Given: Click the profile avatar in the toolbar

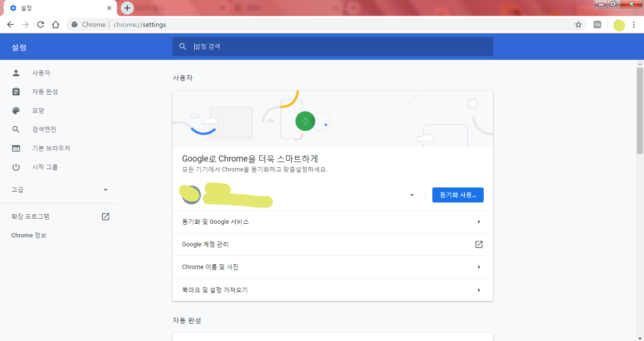Looking at the screenshot, I should [619, 25].
